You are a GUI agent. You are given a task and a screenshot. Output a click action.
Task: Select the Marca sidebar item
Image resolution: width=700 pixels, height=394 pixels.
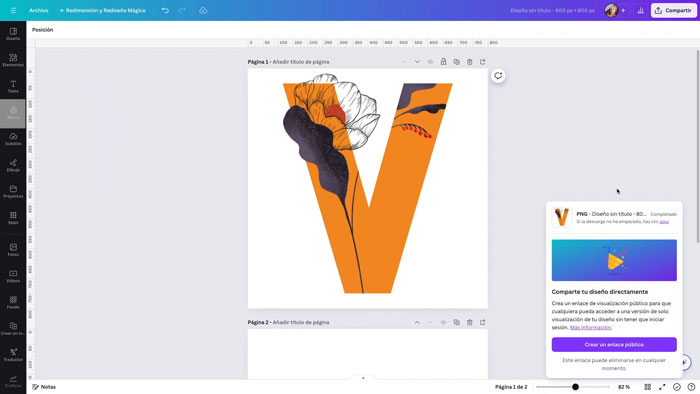pos(13,113)
